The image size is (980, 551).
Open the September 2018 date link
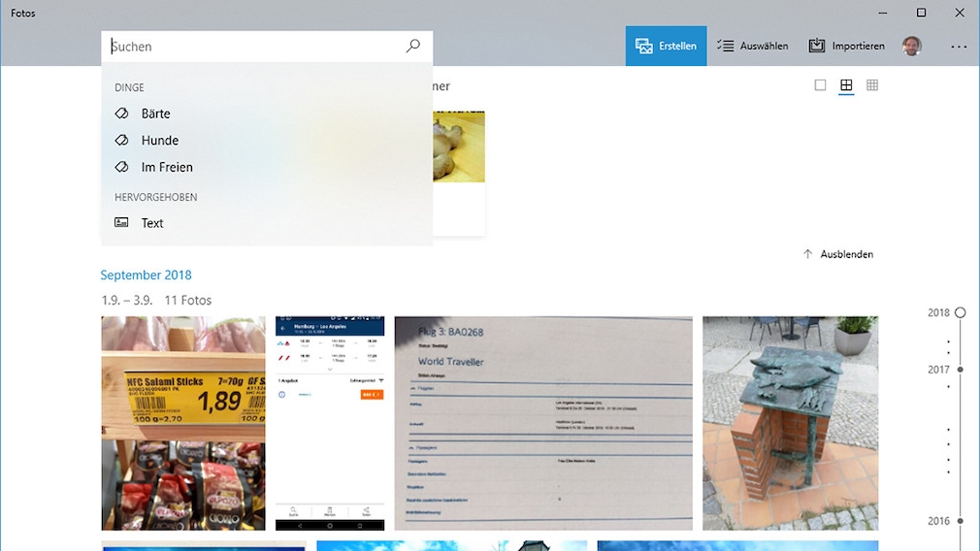pos(146,275)
